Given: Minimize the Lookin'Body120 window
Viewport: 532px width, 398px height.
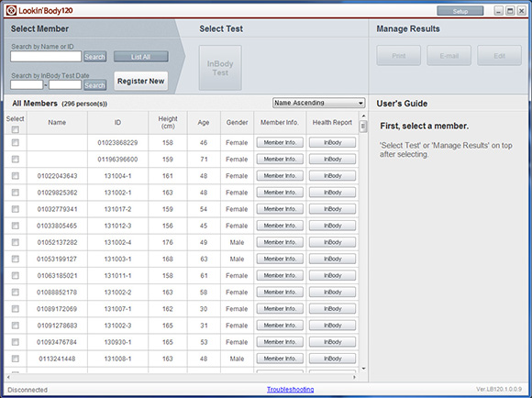Looking at the screenshot, I should (498, 11).
